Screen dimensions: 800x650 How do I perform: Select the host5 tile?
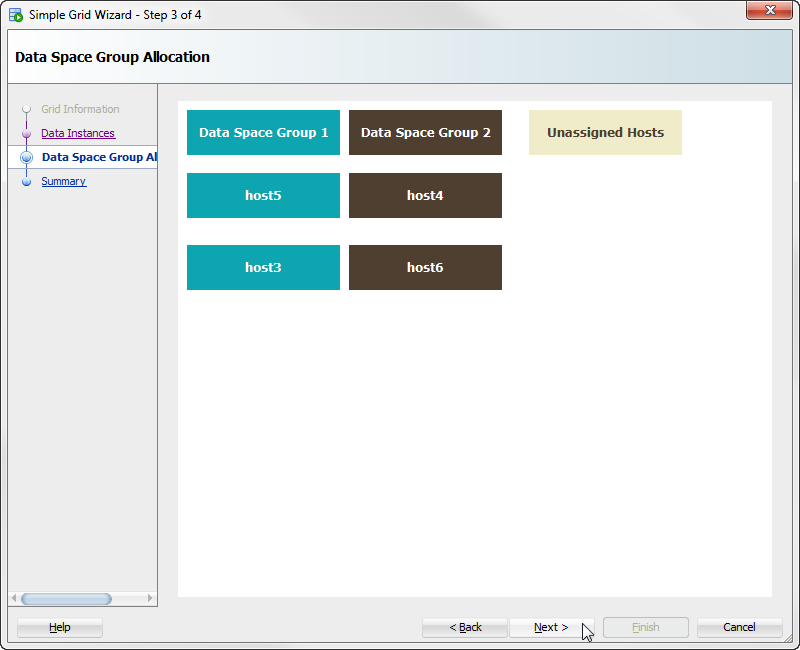click(263, 195)
